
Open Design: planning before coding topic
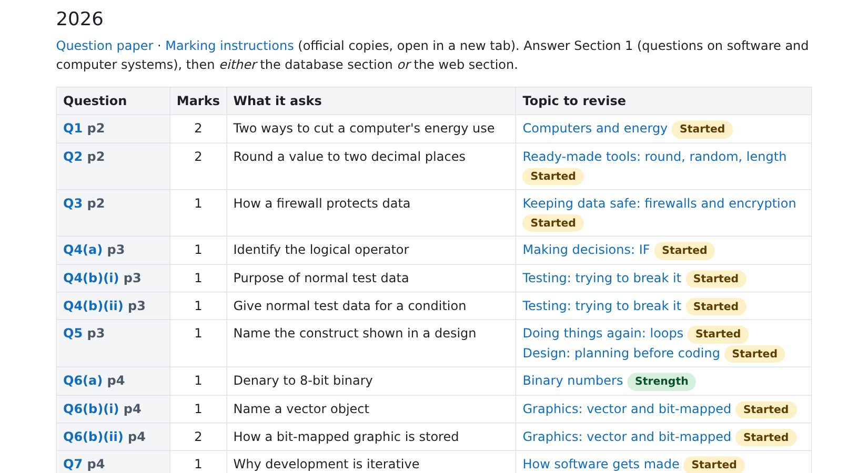pyautogui.click(x=621, y=353)
